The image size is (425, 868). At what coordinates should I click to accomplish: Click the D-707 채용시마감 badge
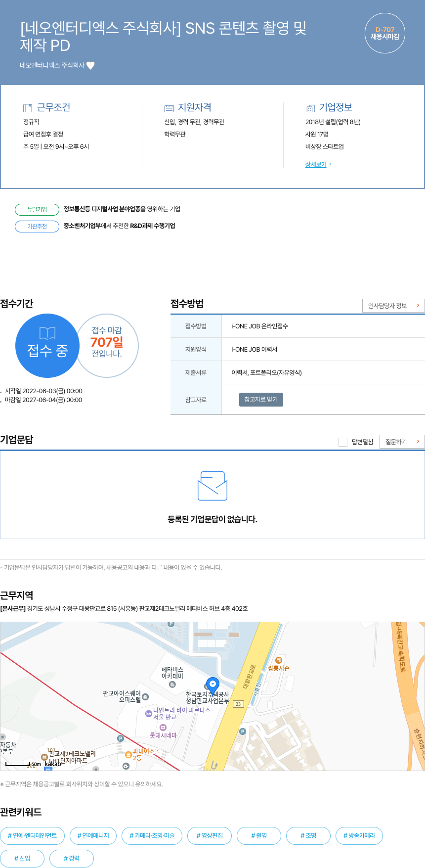point(385,33)
